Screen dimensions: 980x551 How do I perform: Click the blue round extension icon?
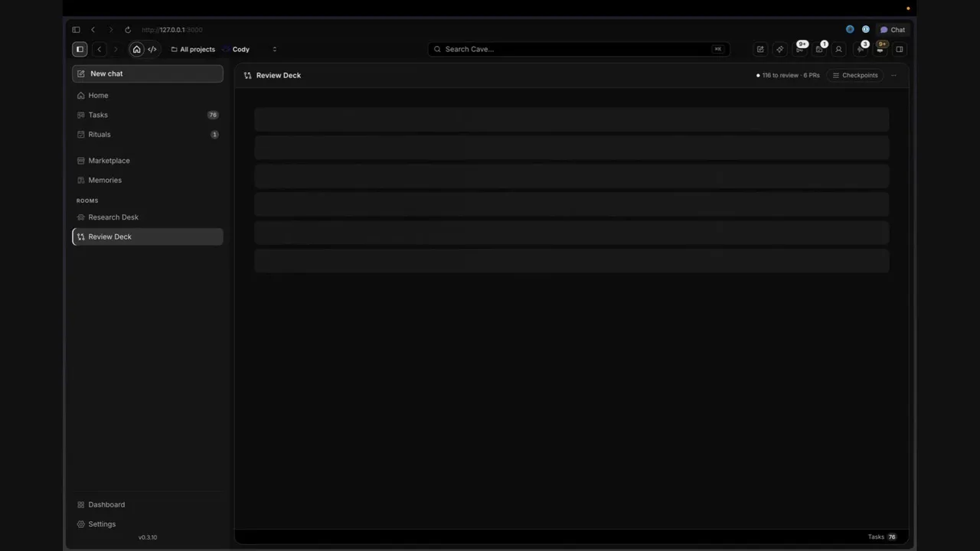click(x=850, y=30)
